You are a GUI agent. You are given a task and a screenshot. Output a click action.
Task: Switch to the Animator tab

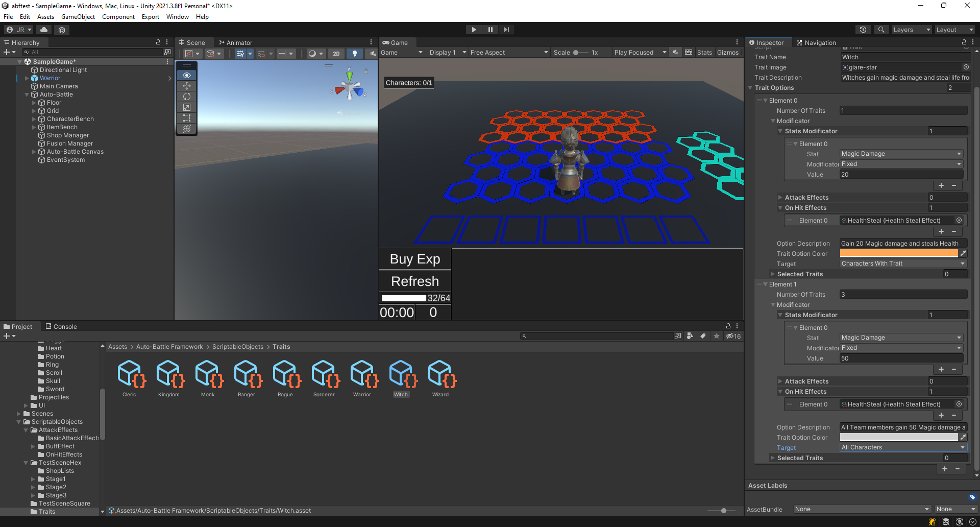[x=235, y=43]
